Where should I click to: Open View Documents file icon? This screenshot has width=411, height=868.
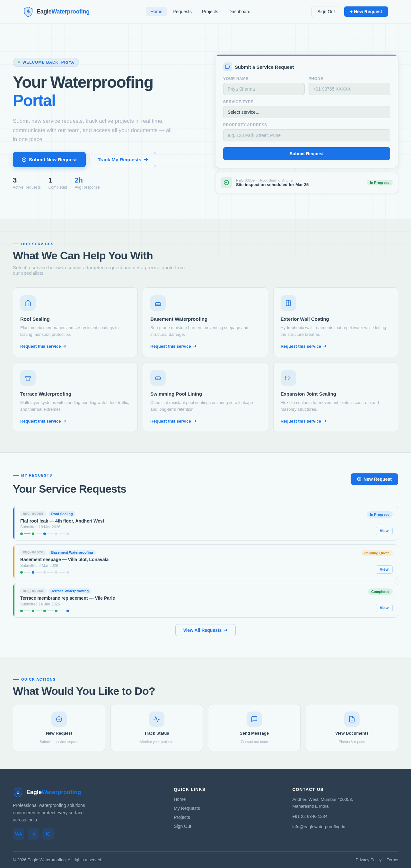click(352, 719)
